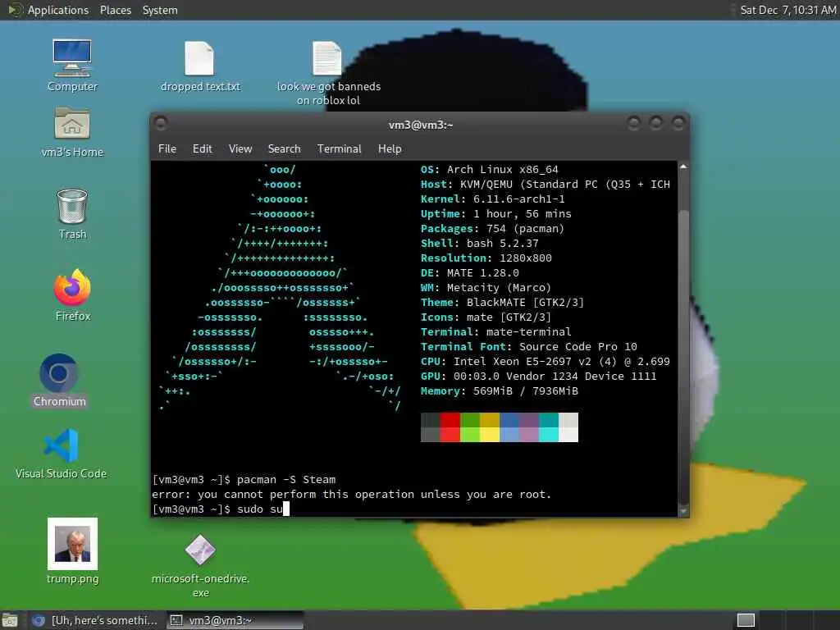Image resolution: width=840 pixels, height=630 pixels.
Task: Close the vm3@vm3 terminal window
Action: tap(678, 124)
